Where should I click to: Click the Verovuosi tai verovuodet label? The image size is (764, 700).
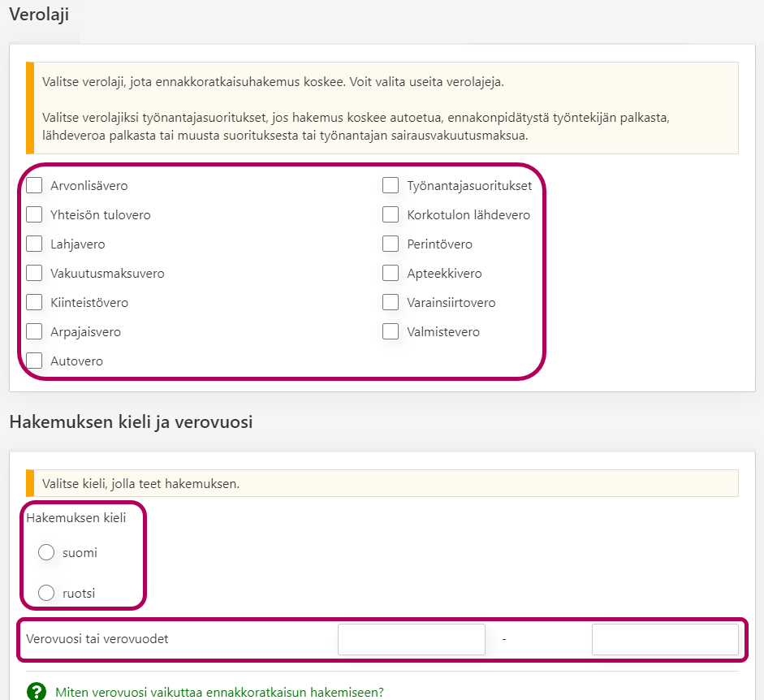97,639
